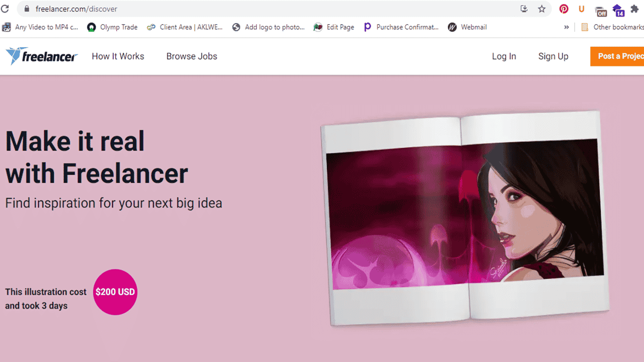
Task: Open the Pinterest extension icon
Action: [564, 9]
